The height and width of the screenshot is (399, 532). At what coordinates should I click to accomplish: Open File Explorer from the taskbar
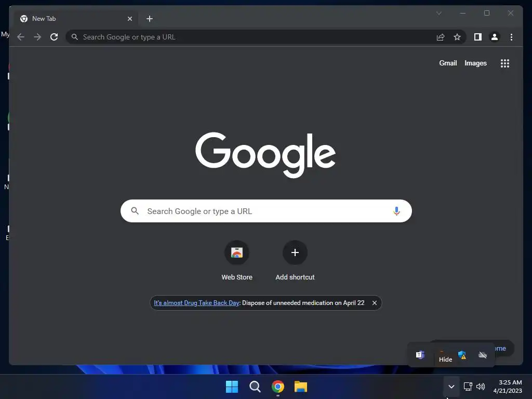tap(301, 387)
